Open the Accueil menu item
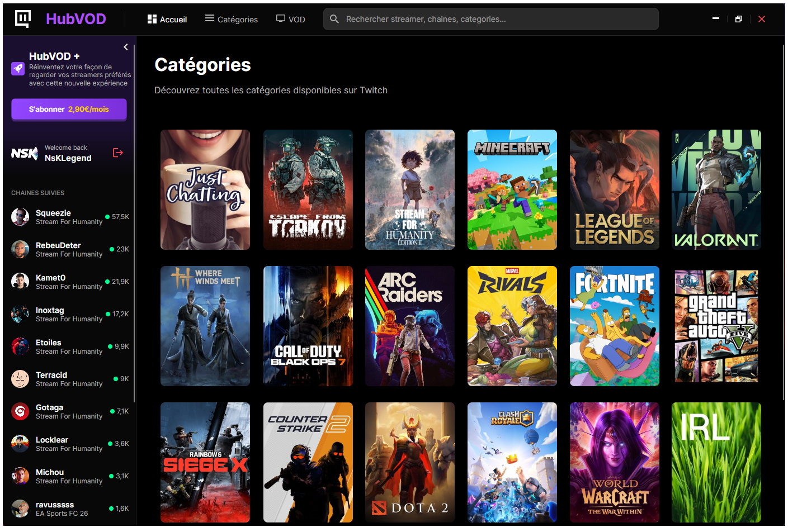The width and height of the screenshot is (788, 532). [167, 19]
